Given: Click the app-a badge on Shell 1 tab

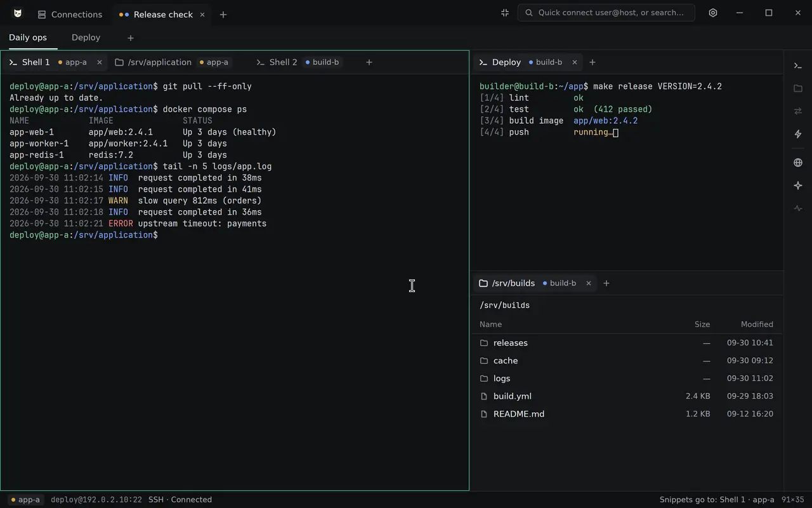Looking at the screenshot, I should [73, 62].
